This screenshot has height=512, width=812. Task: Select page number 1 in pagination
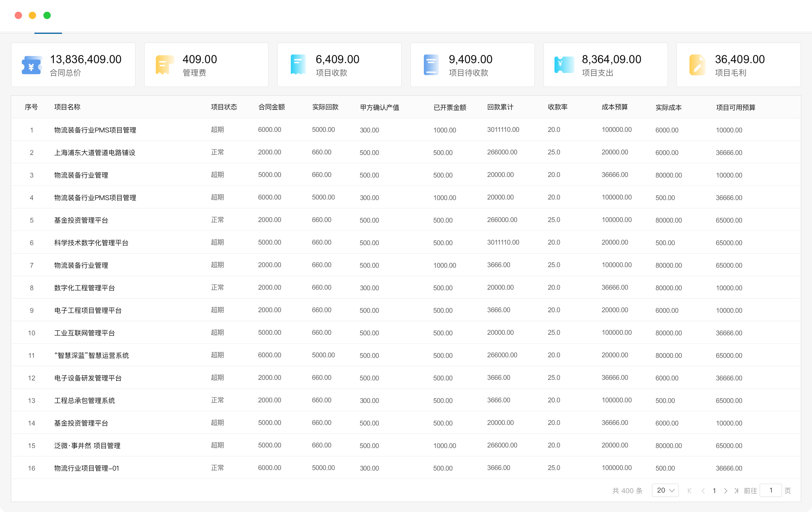(x=714, y=491)
